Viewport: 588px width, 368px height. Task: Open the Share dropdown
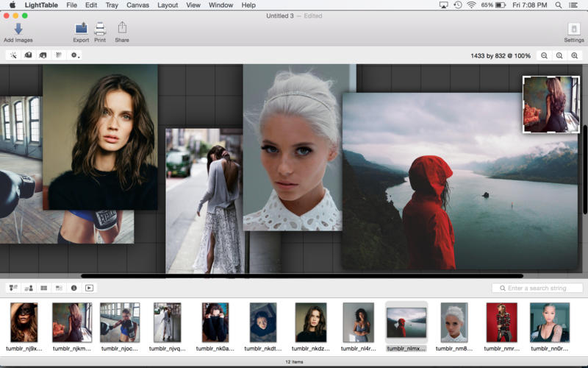122,29
